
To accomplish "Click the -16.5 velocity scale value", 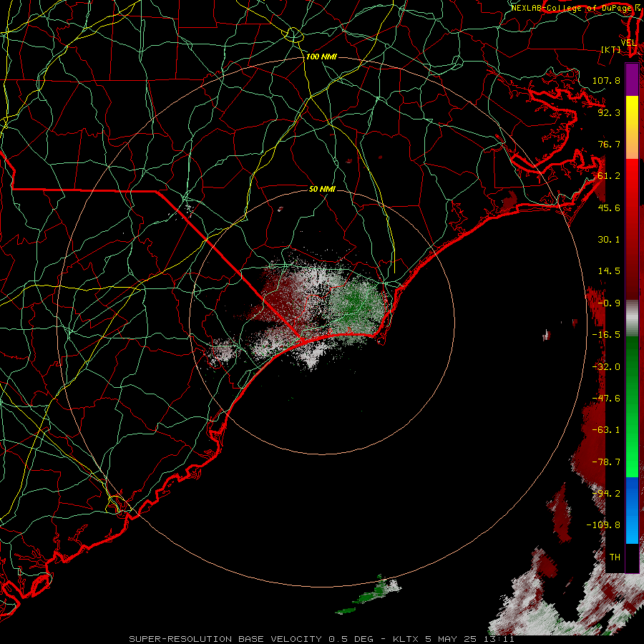I will click(x=606, y=335).
